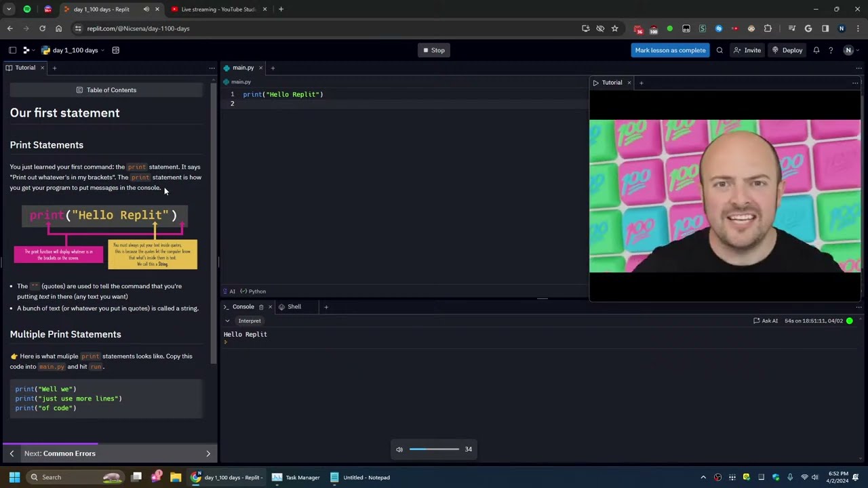
Task: Stop the running program
Action: 434,50
